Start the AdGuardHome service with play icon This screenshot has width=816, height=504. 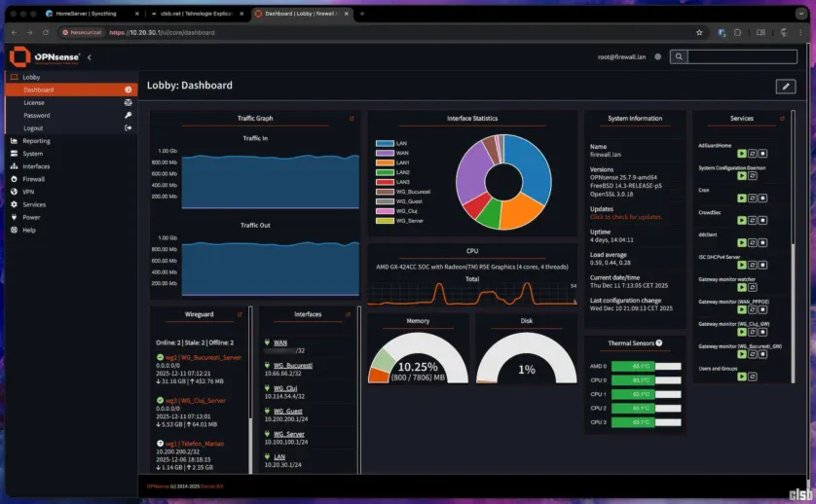741,154
